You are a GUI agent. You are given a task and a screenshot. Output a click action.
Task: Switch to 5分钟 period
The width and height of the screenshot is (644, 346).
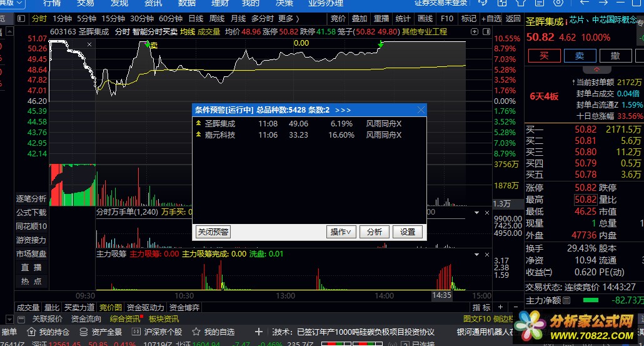pyautogui.click(x=86, y=19)
